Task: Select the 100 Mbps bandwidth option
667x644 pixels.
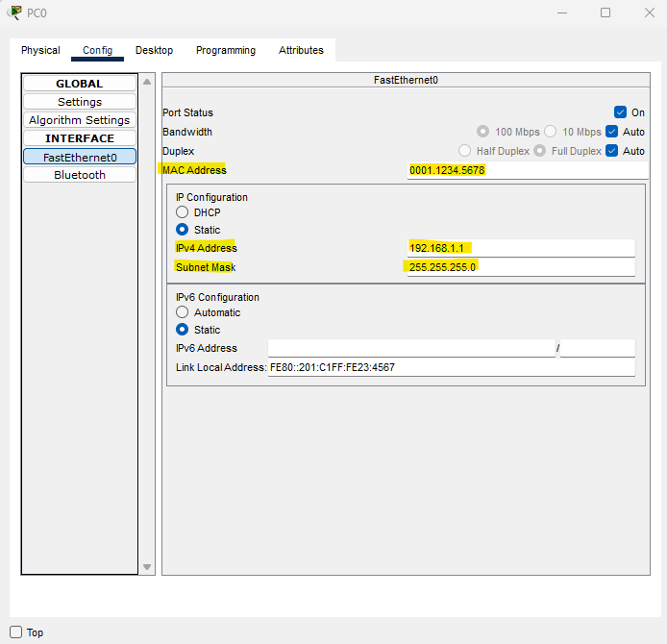Action: (x=482, y=132)
